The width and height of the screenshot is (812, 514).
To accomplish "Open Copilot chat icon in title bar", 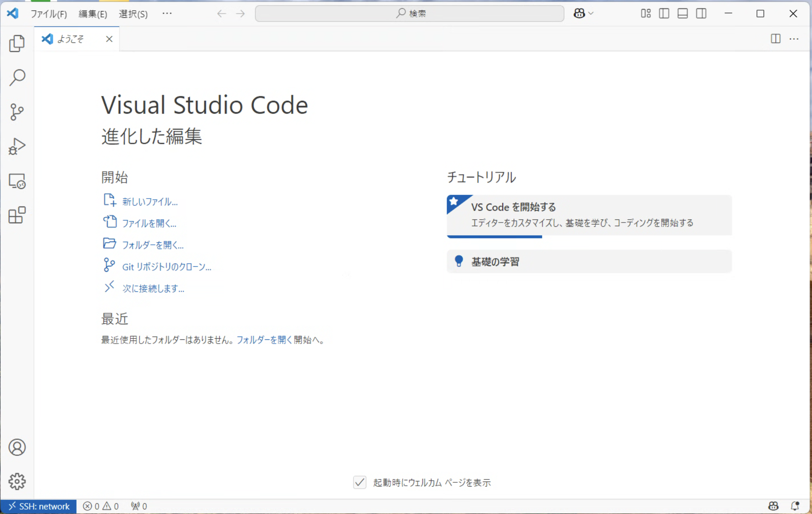I will [x=579, y=14].
